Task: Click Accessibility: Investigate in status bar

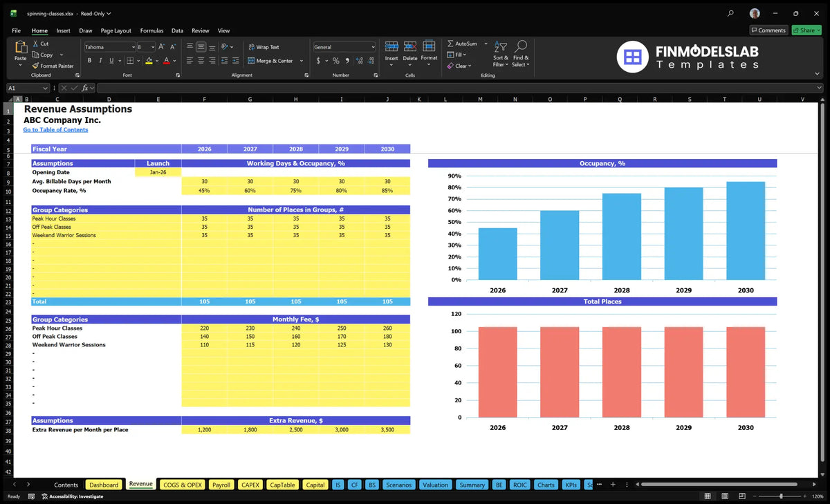Action: click(x=72, y=496)
